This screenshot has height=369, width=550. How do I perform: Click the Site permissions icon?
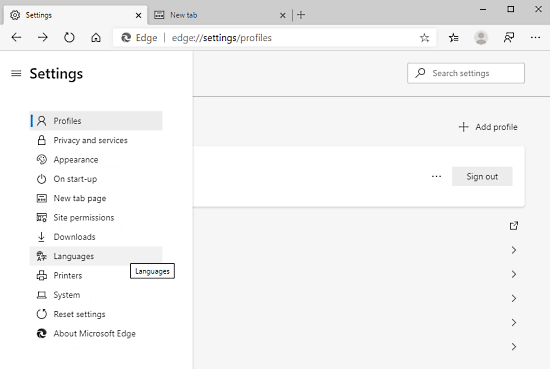(41, 217)
